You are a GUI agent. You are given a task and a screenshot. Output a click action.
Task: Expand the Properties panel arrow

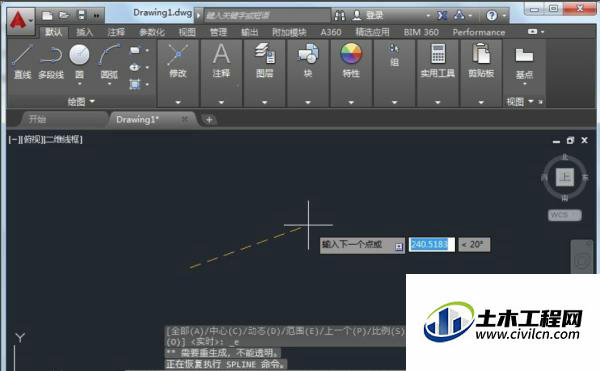point(351,102)
